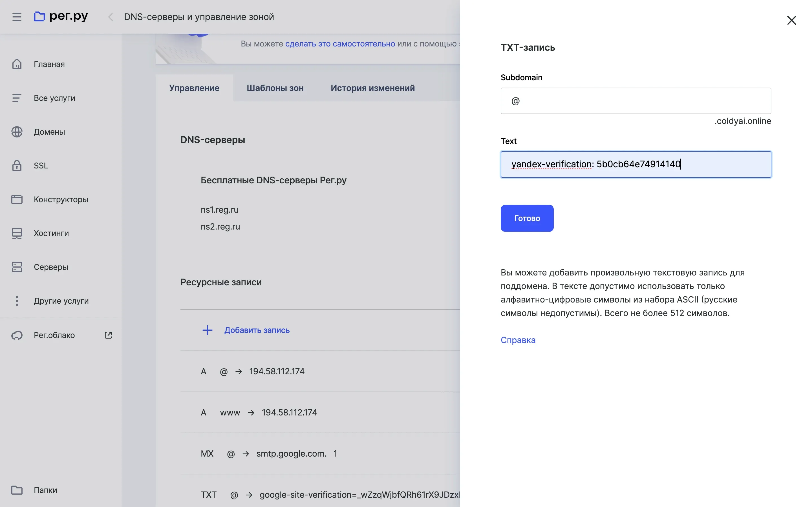Screen dimensions: 812x507
Task: Open the Справка help link
Action: (x=518, y=340)
